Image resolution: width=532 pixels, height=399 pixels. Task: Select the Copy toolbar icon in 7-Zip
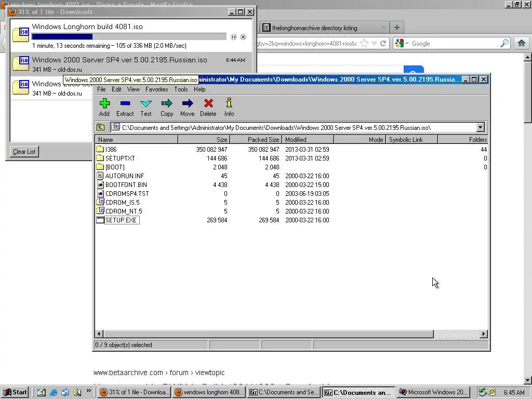(x=167, y=107)
